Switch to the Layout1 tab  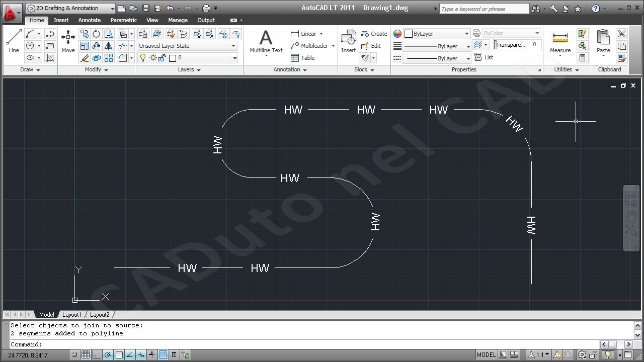point(71,314)
